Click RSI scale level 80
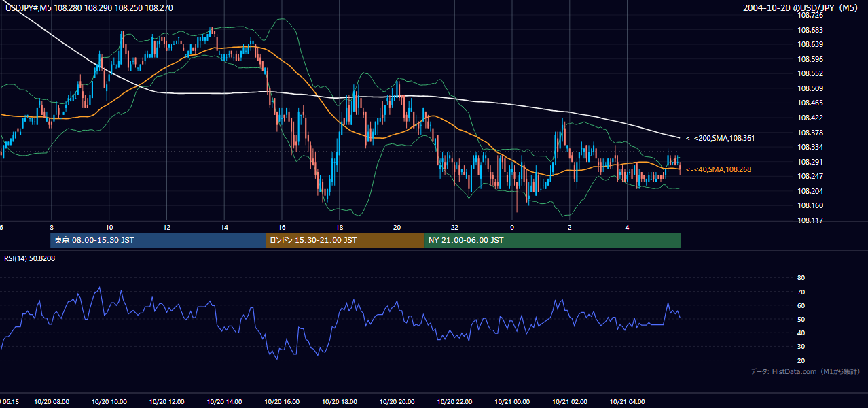Image resolution: width=868 pixels, height=408 pixels. pyautogui.click(x=801, y=278)
